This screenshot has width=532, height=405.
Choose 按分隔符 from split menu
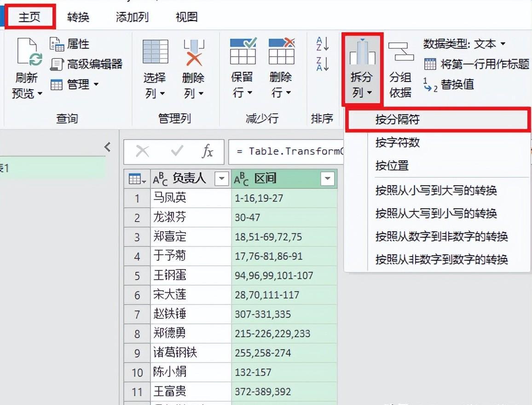(438, 119)
